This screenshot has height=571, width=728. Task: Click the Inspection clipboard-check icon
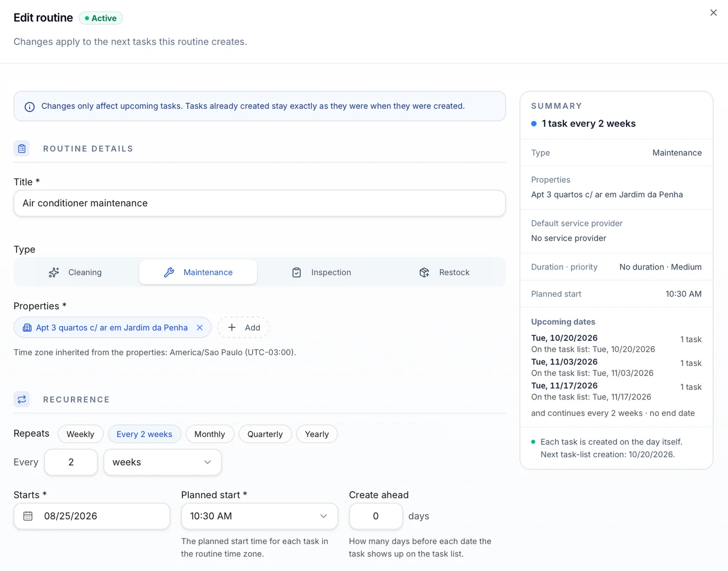(x=297, y=272)
